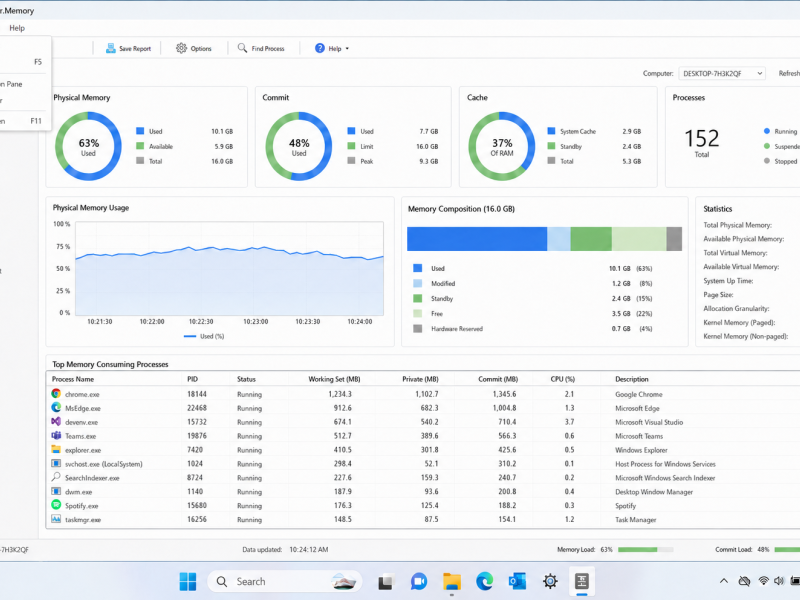The height and width of the screenshot is (600, 800).
Task: Choose the Pane menu entry
Action: click(x=23, y=84)
